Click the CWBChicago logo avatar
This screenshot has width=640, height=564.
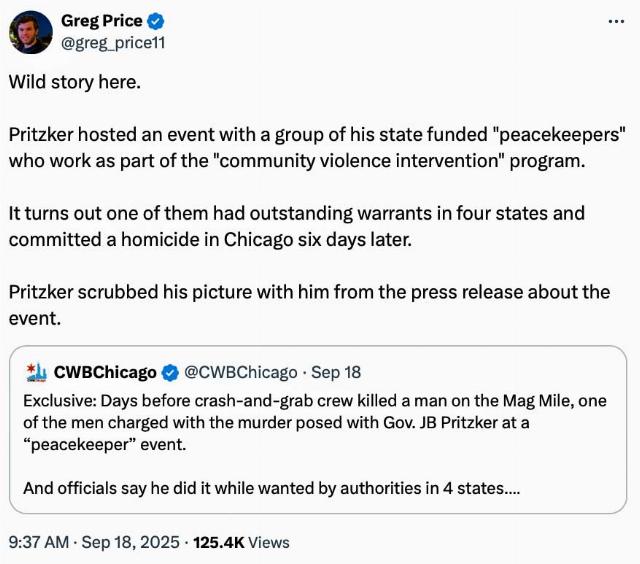click(36, 372)
